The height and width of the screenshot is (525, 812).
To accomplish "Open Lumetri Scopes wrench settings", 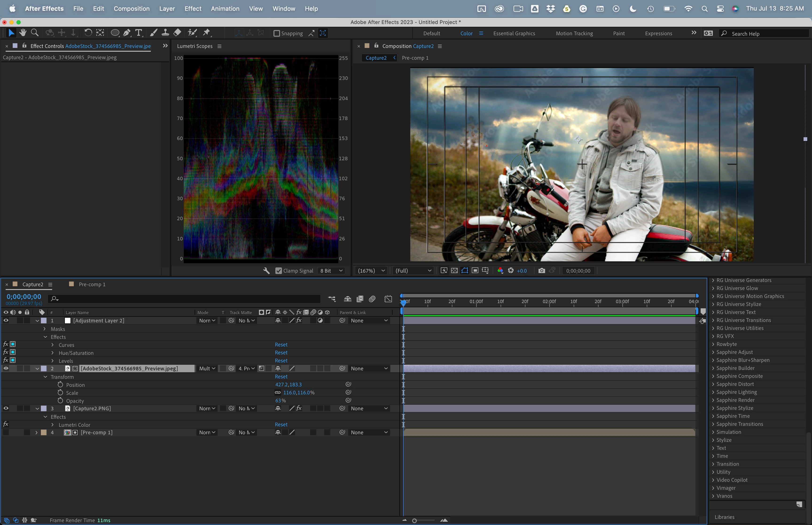I will tap(266, 271).
